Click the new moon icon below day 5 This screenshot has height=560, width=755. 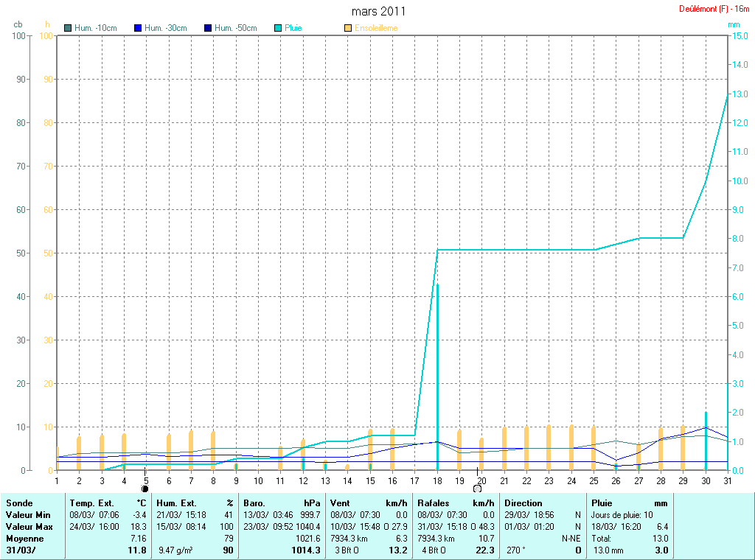point(145,489)
